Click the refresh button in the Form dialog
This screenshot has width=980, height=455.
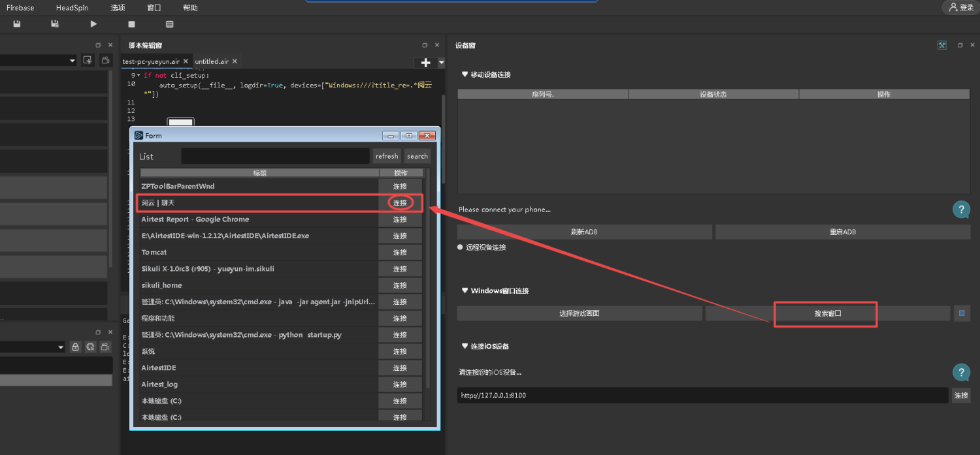[387, 156]
